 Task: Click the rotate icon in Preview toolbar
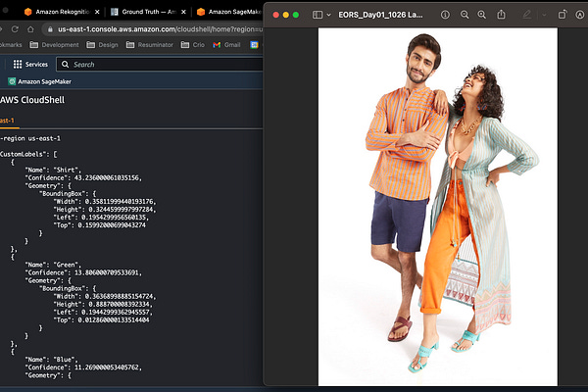pyautogui.click(x=563, y=15)
